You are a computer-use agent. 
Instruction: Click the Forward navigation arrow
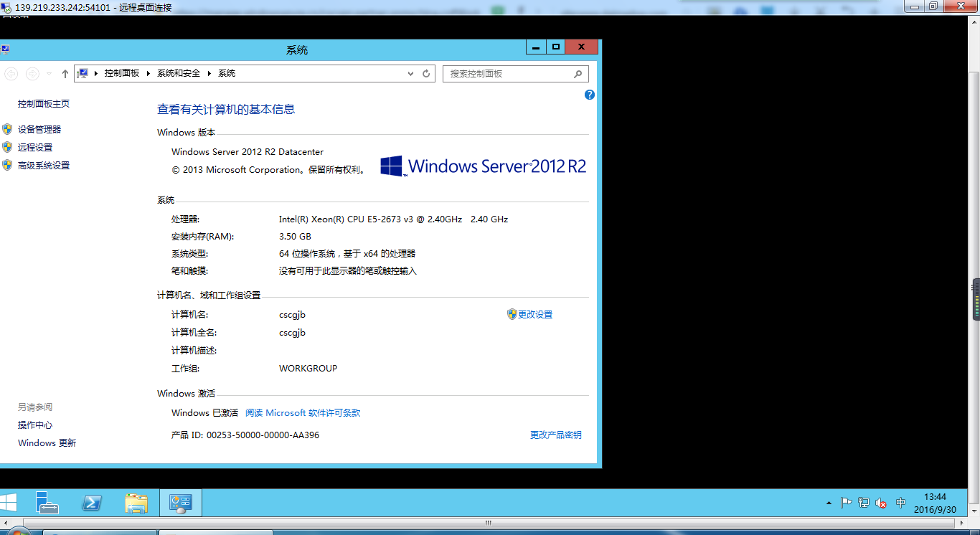click(32, 73)
